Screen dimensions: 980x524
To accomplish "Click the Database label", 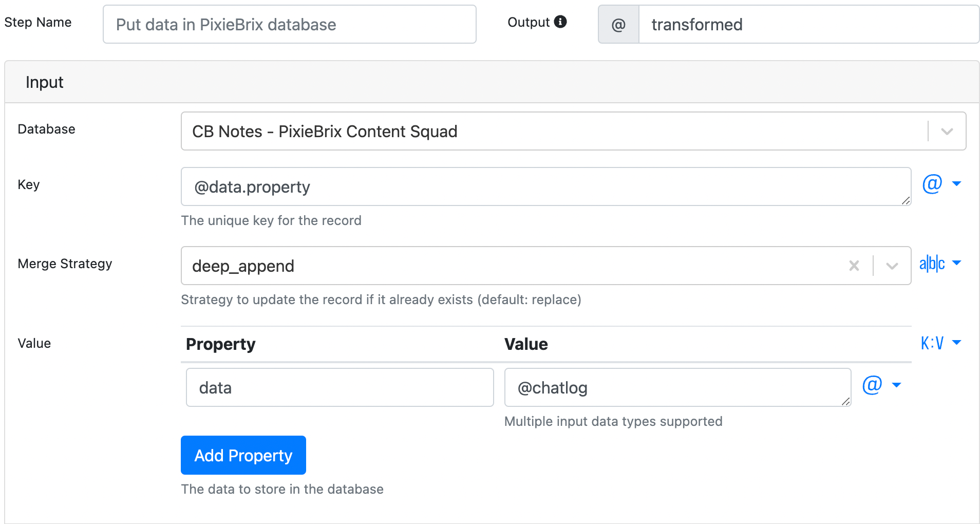I will point(46,129).
